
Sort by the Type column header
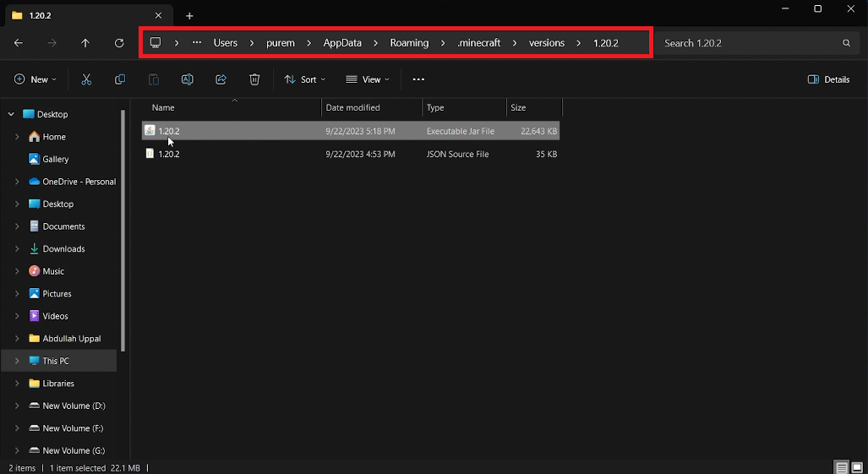coord(435,108)
